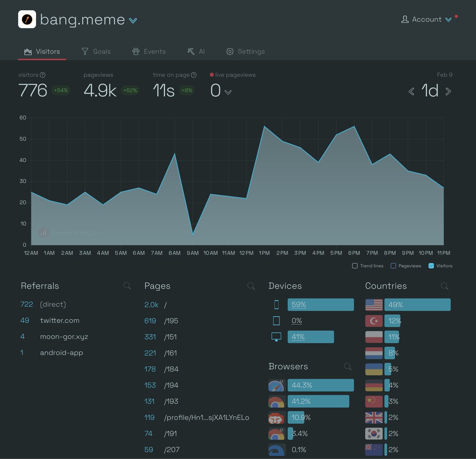
Task: Click the mobile phone device icon
Action: point(276,304)
